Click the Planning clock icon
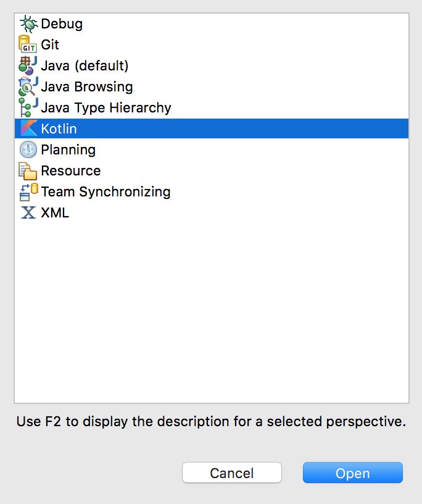 point(28,149)
